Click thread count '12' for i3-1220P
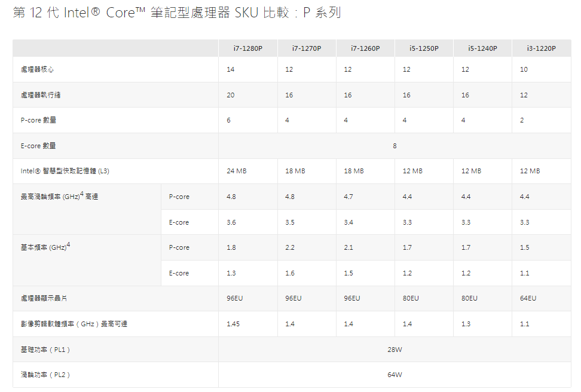Viewport: 581px width, 392px height. (x=524, y=95)
